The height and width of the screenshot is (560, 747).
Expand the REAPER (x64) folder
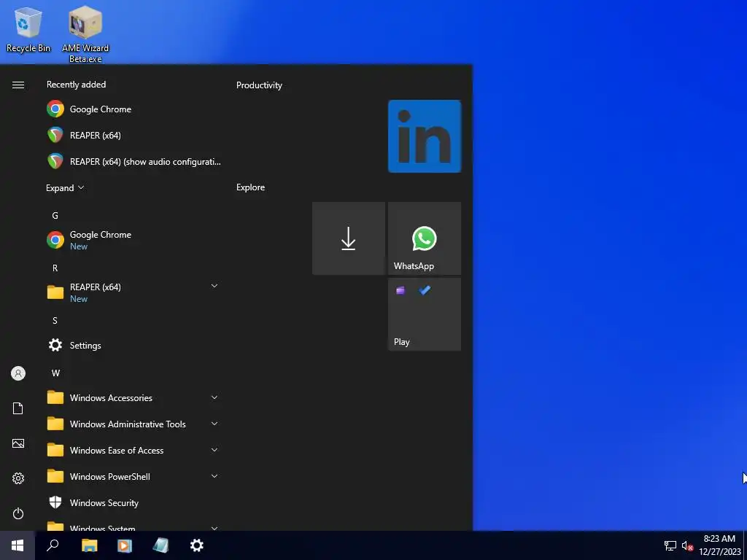pyautogui.click(x=133, y=292)
